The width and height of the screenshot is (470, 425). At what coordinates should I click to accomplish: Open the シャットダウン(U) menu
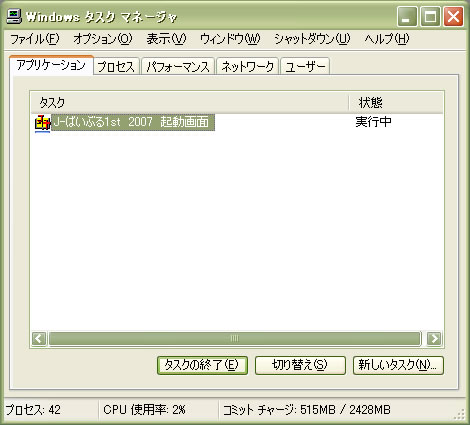[312, 39]
